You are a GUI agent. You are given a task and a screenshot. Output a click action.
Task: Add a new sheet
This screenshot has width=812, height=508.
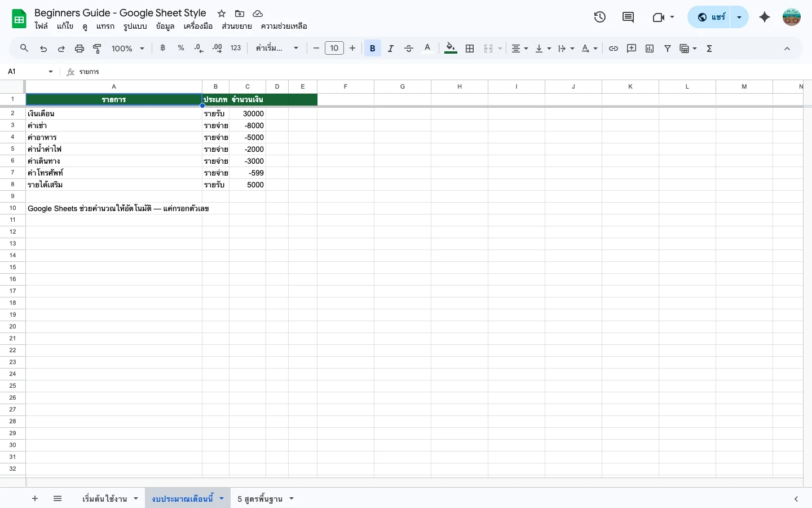[x=35, y=498]
